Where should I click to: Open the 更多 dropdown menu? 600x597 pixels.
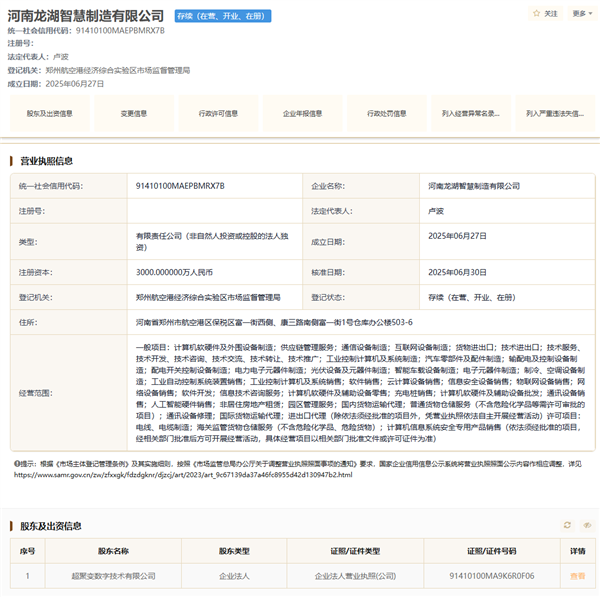pyautogui.click(x=582, y=14)
